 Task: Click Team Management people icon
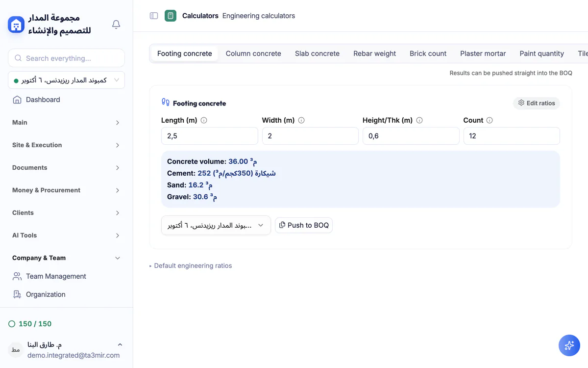[x=17, y=276]
